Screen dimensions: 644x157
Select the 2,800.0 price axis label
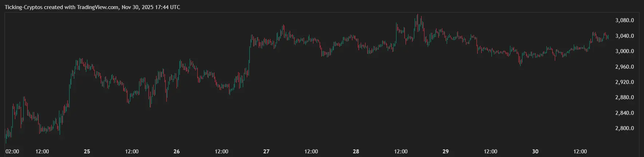[624, 128]
